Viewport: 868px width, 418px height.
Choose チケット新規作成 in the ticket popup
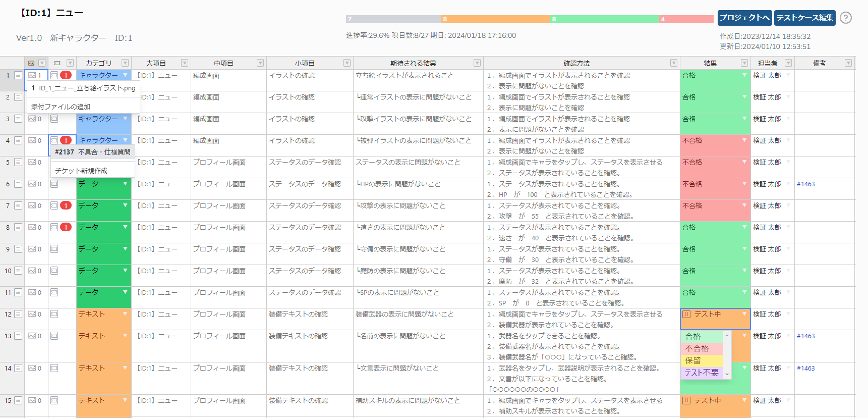92,171
